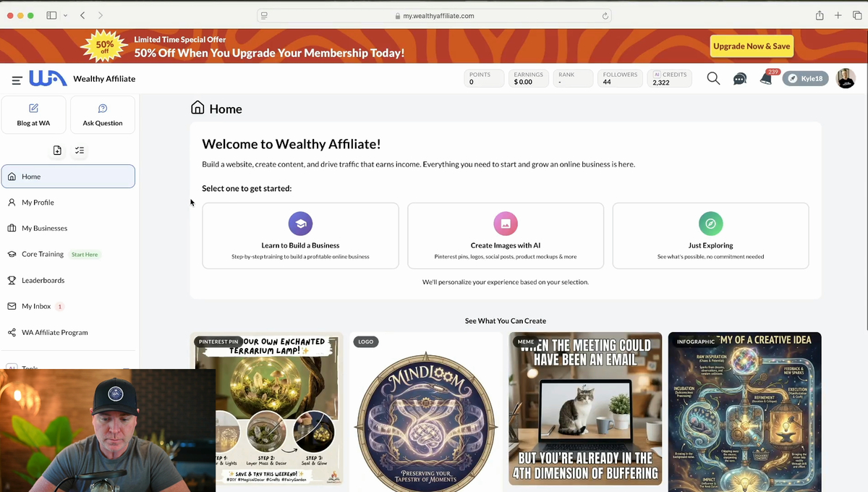The width and height of the screenshot is (868, 492).
Task: Toggle the hamburger sidebar menu
Action: pos(17,80)
